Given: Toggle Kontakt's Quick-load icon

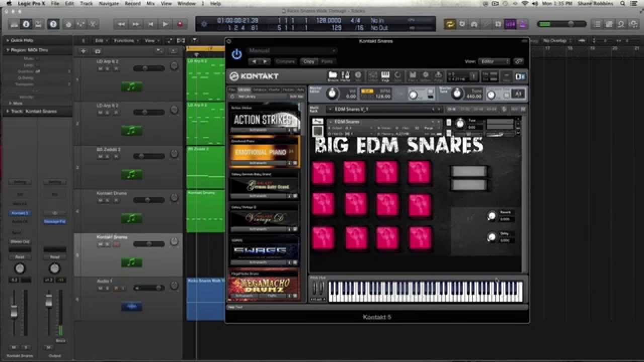Looking at the screenshot, I should point(398,76).
